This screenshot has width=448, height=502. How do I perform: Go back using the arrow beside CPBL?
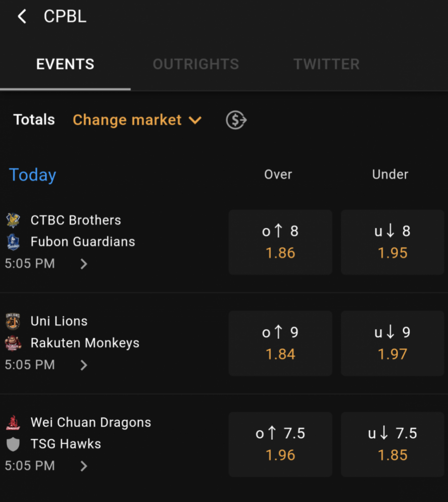[x=22, y=17]
